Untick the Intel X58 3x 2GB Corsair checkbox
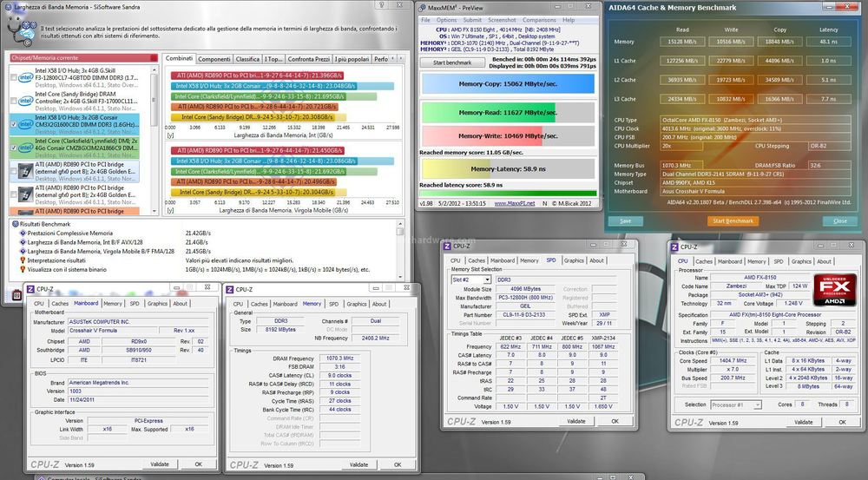Image resolution: width=868 pixels, height=480 pixels. point(14,125)
